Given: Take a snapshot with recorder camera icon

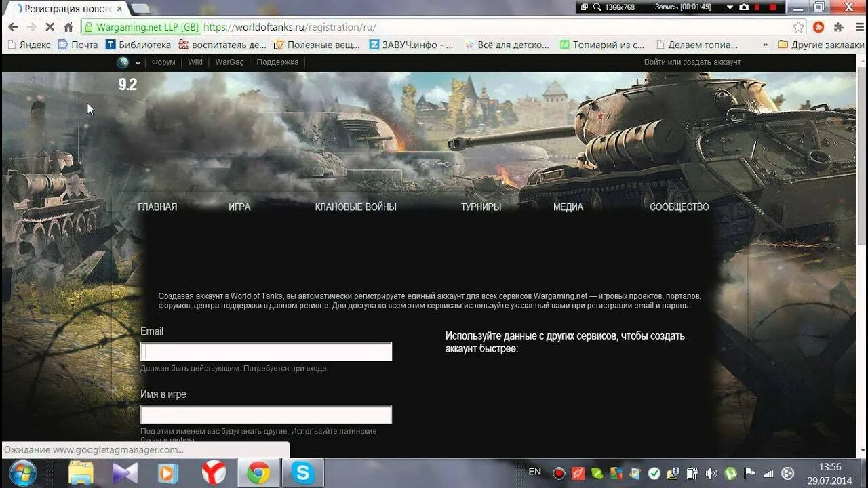Looking at the screenshot, I should (x=744, y=7).
